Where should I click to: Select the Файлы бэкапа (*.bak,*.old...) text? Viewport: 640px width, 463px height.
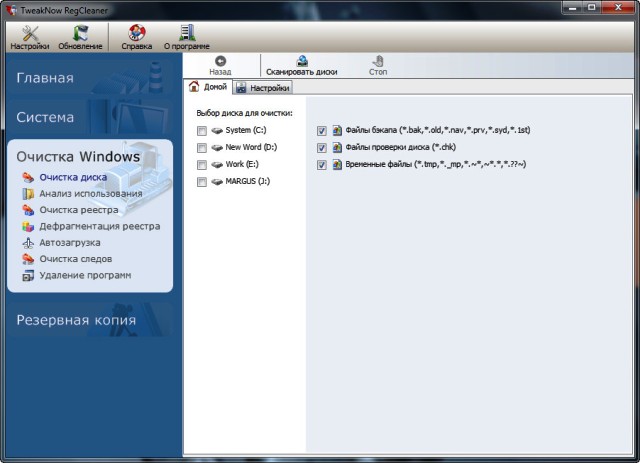click(x=438, y=130)
